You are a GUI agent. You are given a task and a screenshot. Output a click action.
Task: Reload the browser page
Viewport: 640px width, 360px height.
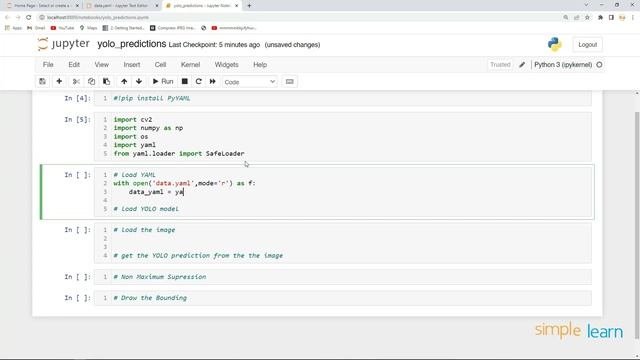click(29, 18)
